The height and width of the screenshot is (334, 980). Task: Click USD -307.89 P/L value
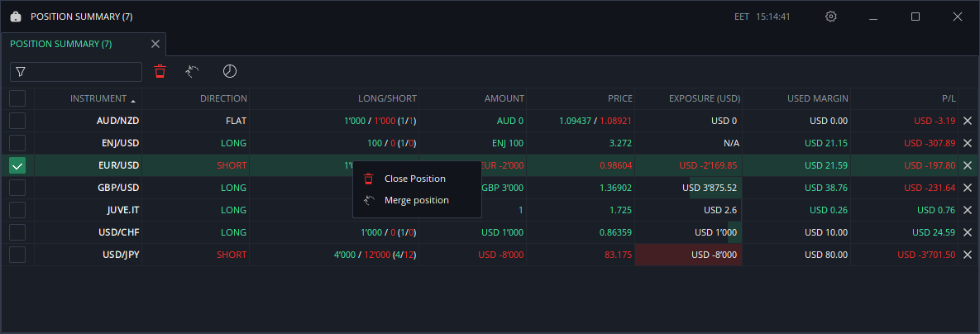click(x=930, y=143)
